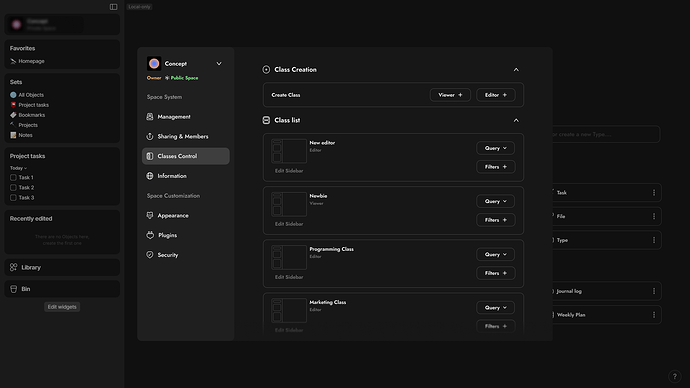This screenshot has width=690, height=388.
Task: Click the All Objects set icon
Action: 13,95
